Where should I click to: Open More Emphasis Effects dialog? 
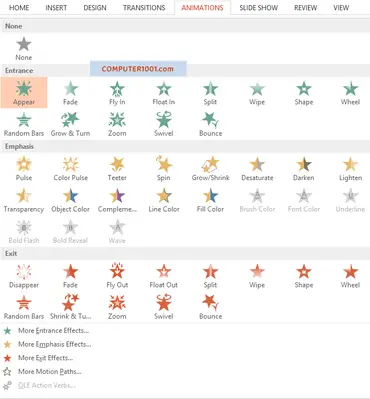click(48, 344)
